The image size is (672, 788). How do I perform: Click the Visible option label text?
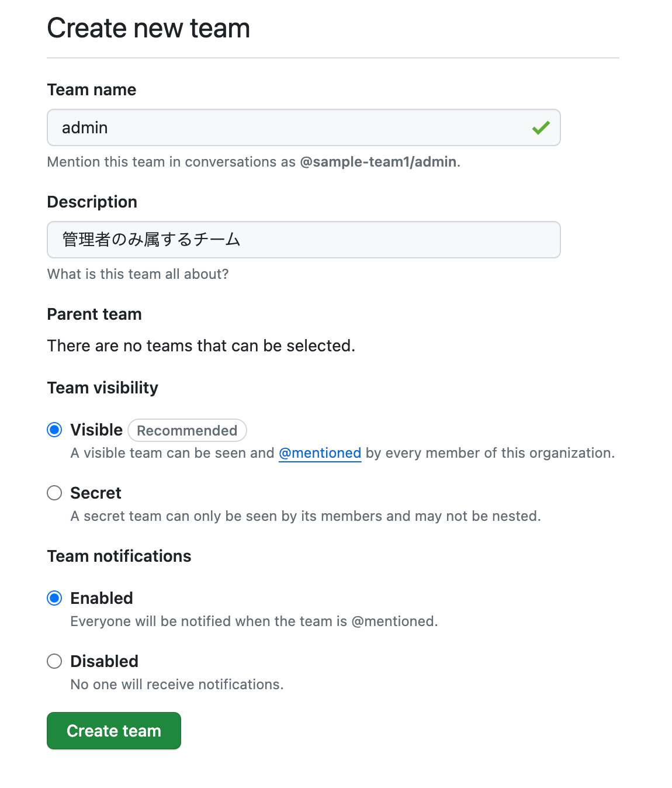(96, 430)
